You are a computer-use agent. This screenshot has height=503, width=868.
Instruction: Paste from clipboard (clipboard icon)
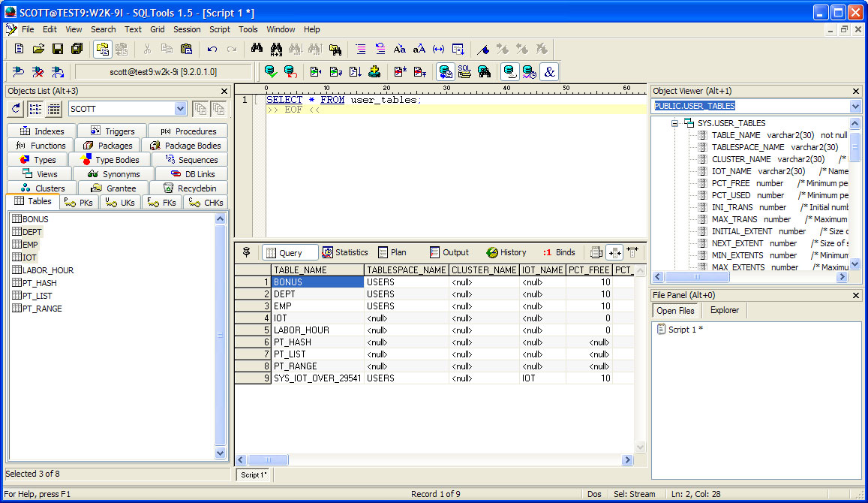(185, 47)
